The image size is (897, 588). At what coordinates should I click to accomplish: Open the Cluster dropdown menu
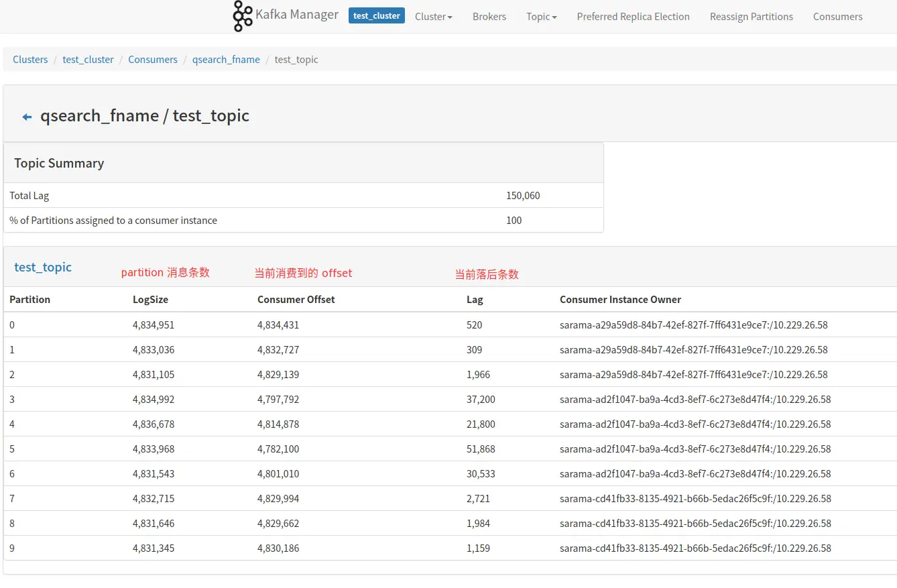click(433, 17)
